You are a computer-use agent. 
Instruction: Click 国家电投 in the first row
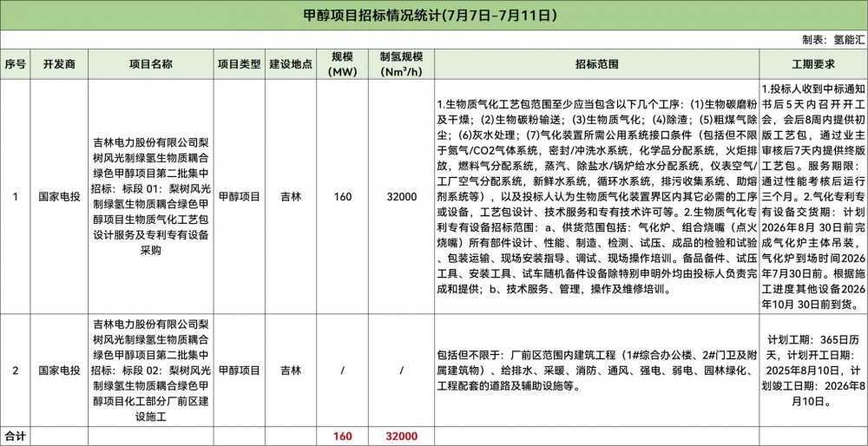click(x=59, y=197)
